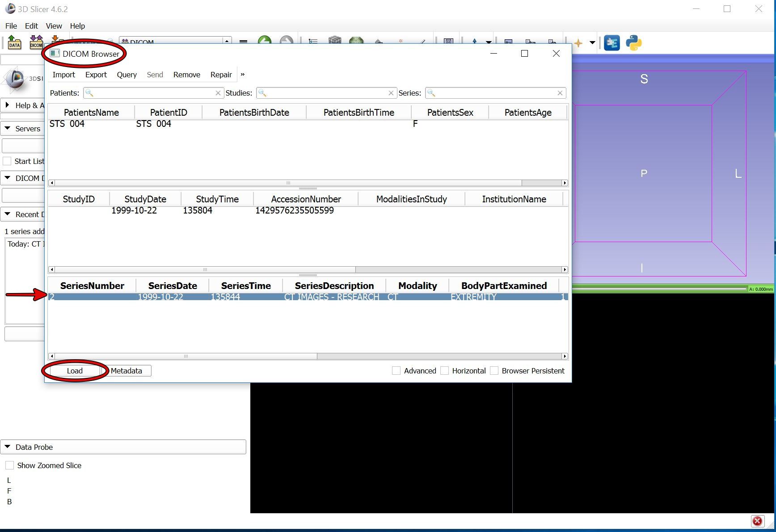Sort by StudyDate column header
This screenshot has width=776, height=532.
point(145,199)
